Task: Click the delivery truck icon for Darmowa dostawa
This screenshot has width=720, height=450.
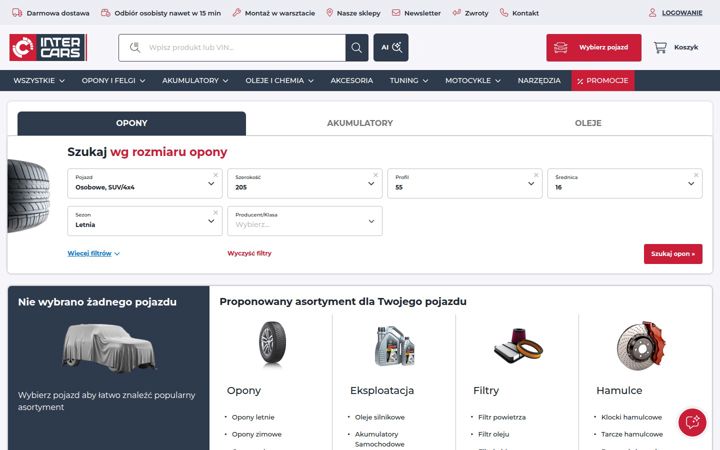Action: 17,13
